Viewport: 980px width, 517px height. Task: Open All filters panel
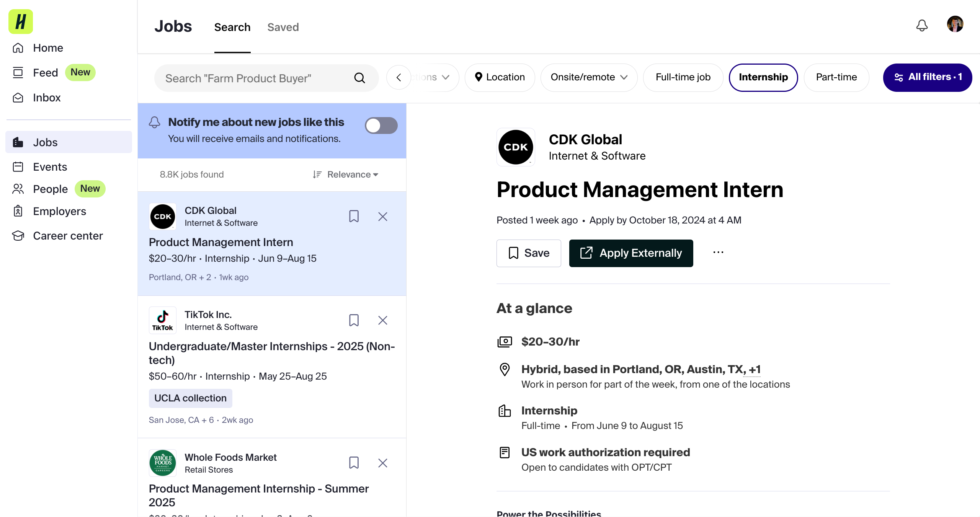point(927,77)
